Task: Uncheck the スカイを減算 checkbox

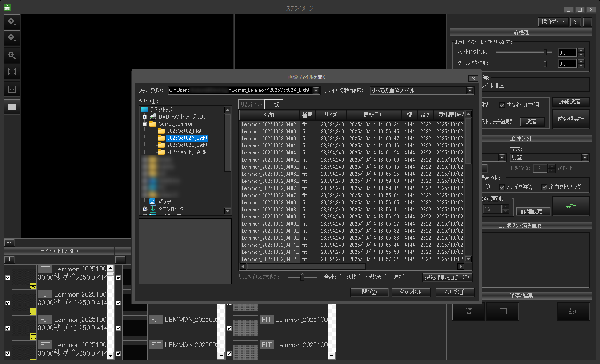Action: click(x=502, y=187)
